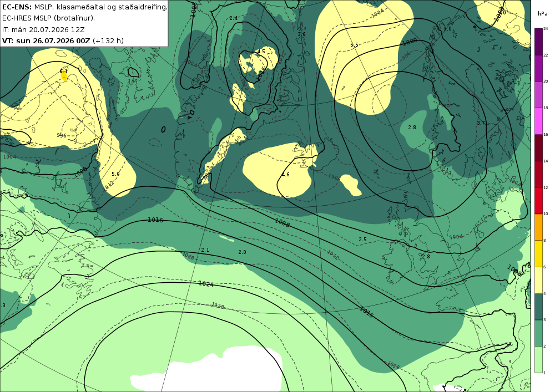The height and width of the screenshot is (392, 555).
Task: Click the legend tick label '16'
Action: pos(546,134)
